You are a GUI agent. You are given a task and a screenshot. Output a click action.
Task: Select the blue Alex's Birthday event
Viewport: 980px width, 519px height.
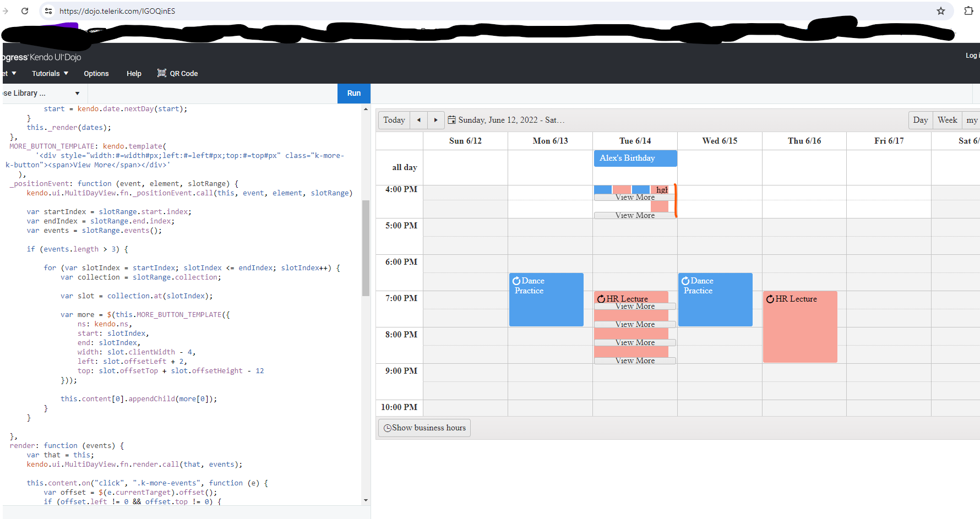coord(635,159)
